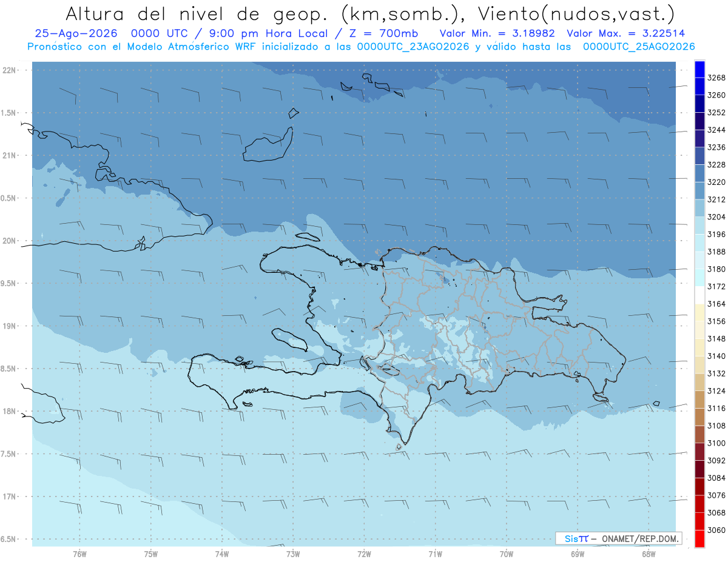
Task: Click the legend value 3236
Action: tap(716, 147)
